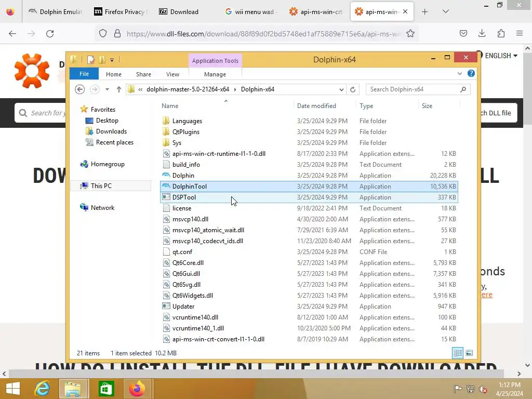Click the Windows Start button
The image size is (532, 399).
click(13, 389)
